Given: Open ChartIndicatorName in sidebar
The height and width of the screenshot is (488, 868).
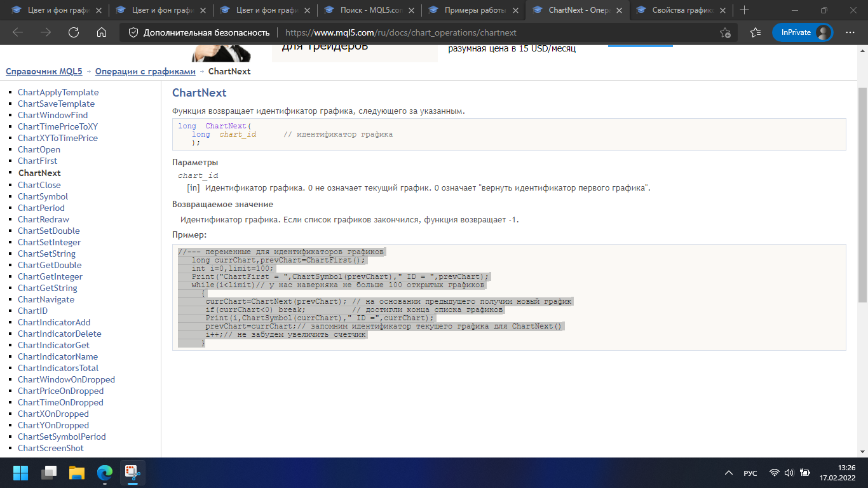Looking at the screenshot, I should [58, 356].
